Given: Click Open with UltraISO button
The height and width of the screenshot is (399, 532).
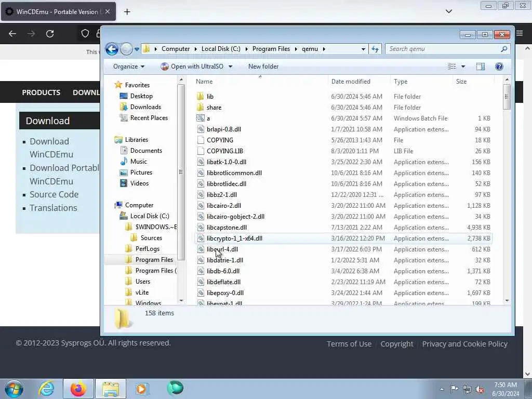Looking at the screenshot, I should 192,66.
